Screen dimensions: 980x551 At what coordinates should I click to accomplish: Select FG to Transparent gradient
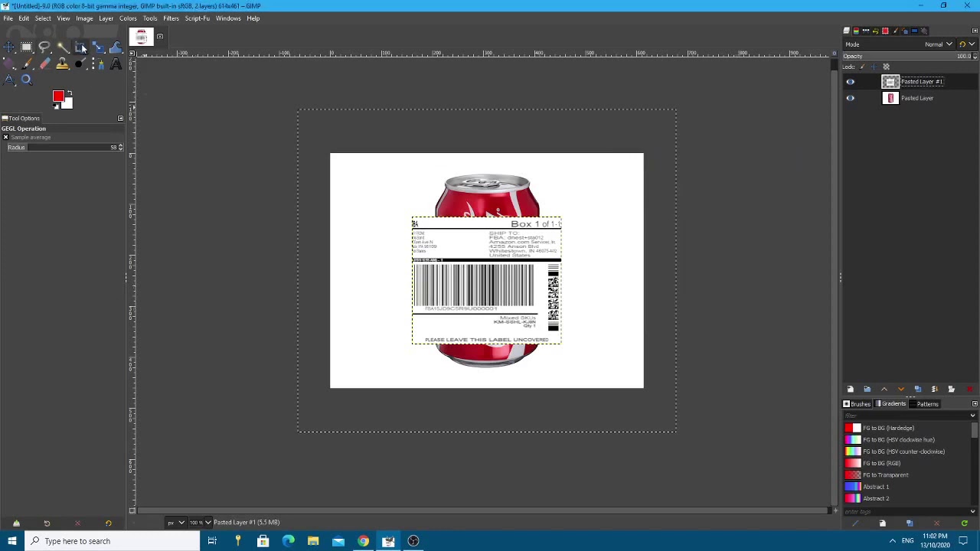pyautogui.click(x=907, y=474)
